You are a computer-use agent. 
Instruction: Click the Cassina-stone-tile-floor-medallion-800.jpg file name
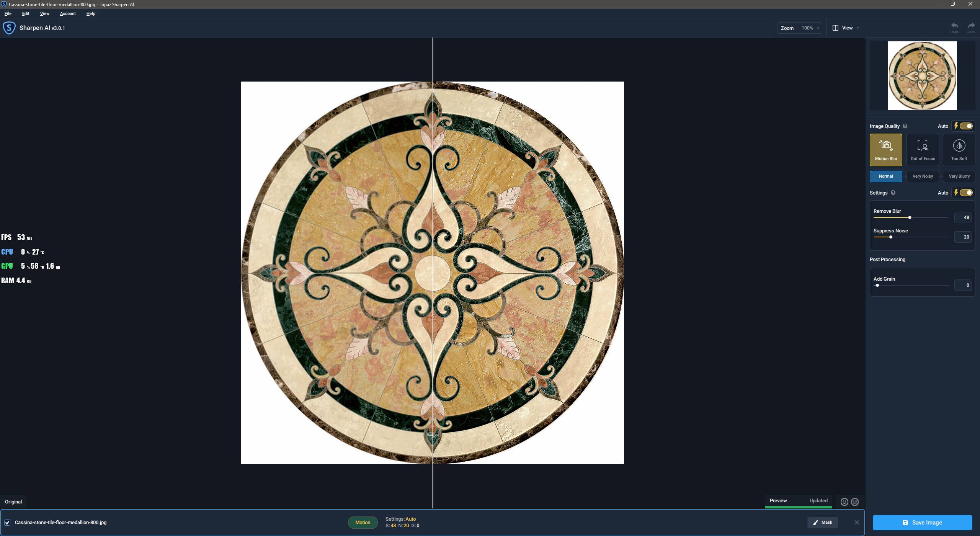[x=61, y=523]
